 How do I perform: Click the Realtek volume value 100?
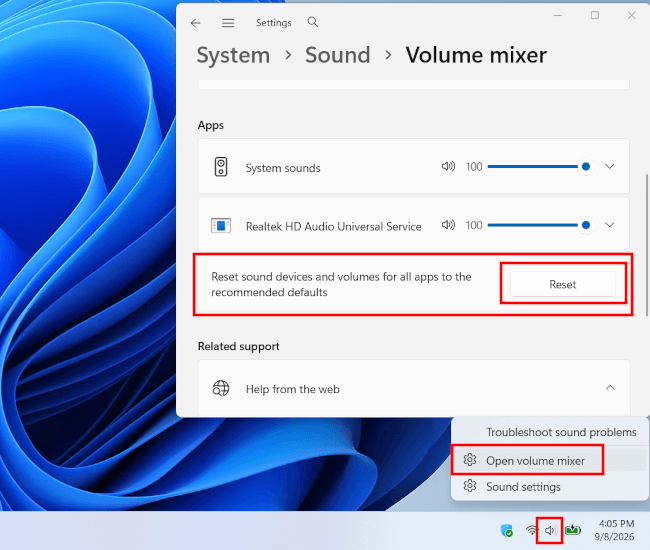point(474,225)
